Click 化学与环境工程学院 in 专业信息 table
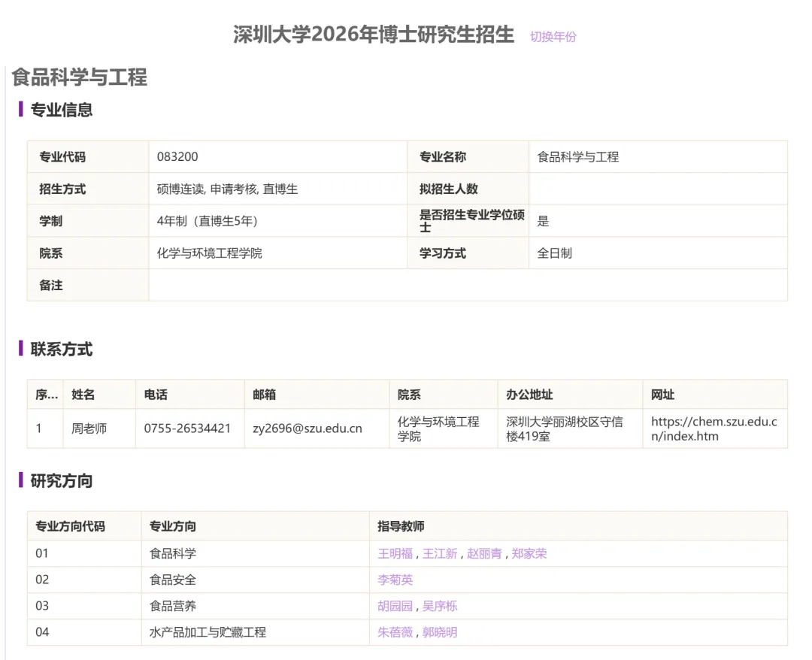 coord(209,253)
